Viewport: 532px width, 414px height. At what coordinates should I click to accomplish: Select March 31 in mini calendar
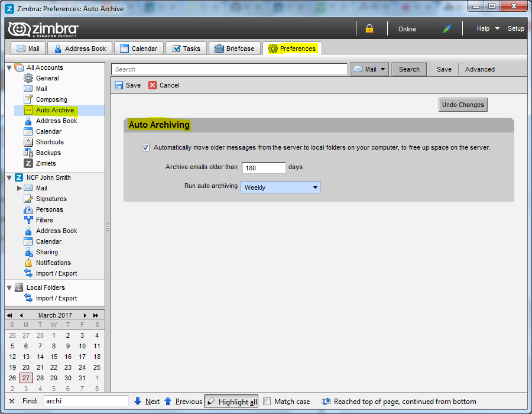82,378
